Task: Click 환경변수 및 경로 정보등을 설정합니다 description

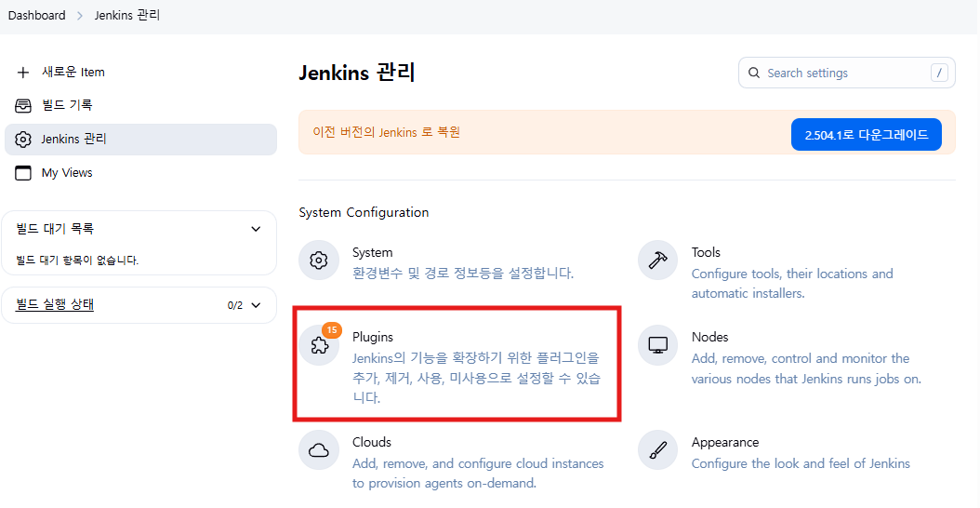Action: coord(462,274)
